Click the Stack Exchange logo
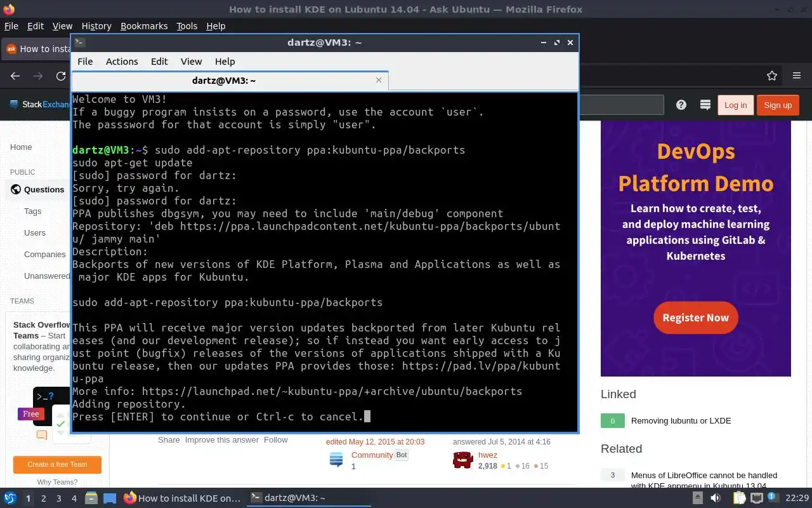 tap(39, 105)
